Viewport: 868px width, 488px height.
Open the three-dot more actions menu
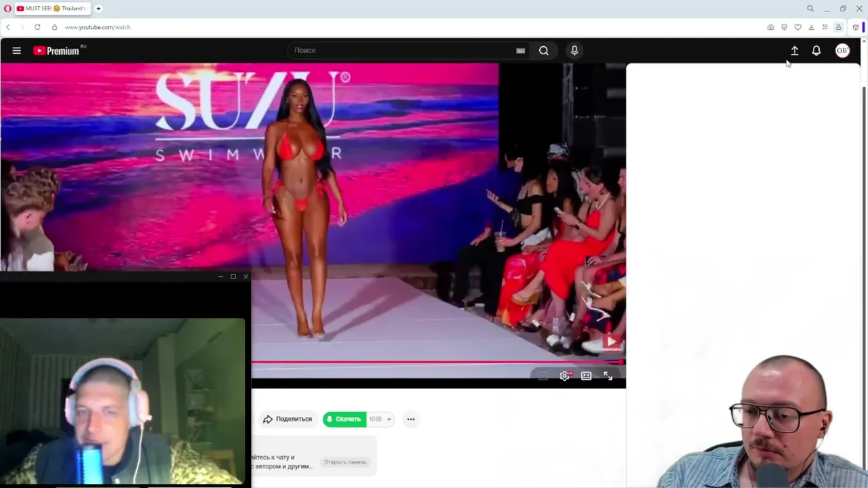pyautogui.click(x=411, y=419)
